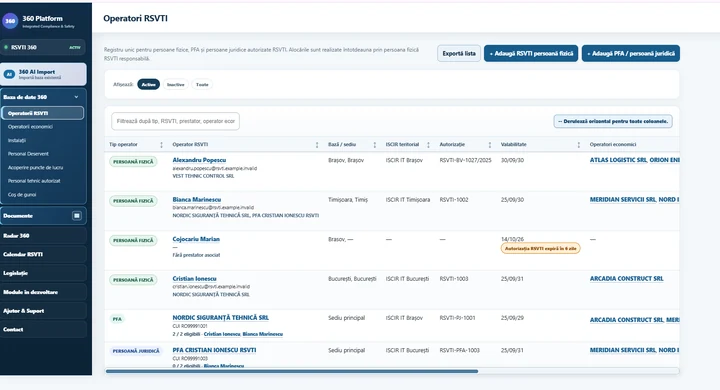
Task: Click the PFA badge in NORDIC row
Action: 118,319
